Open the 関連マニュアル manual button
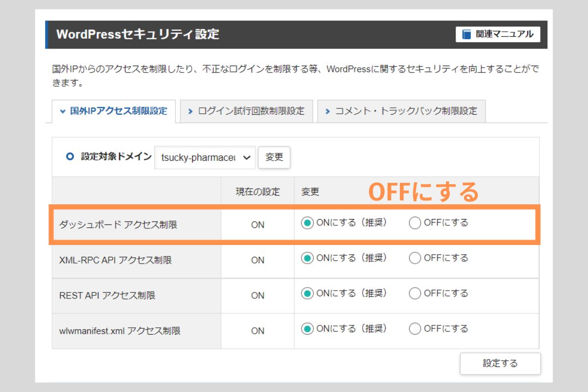588x392 pixels. pyautogui.click(x=498, y=34)
